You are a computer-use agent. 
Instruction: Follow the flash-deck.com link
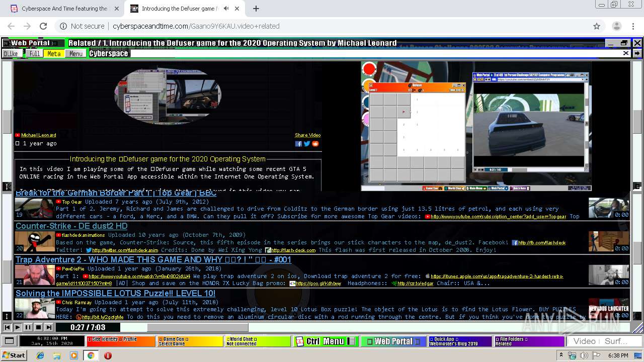tap(294, 250)
